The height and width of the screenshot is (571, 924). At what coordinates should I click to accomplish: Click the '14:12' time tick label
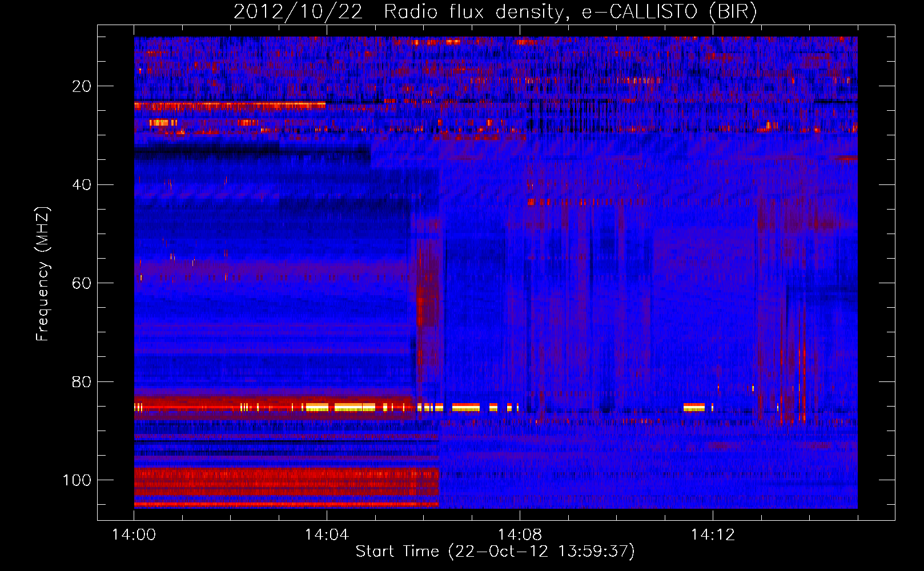tap(713, 535)
